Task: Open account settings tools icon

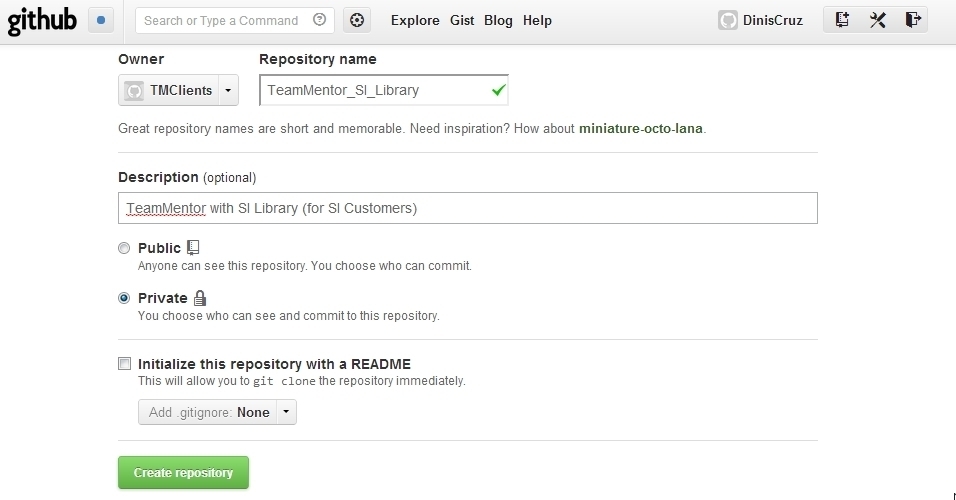Action: [877, 20]
